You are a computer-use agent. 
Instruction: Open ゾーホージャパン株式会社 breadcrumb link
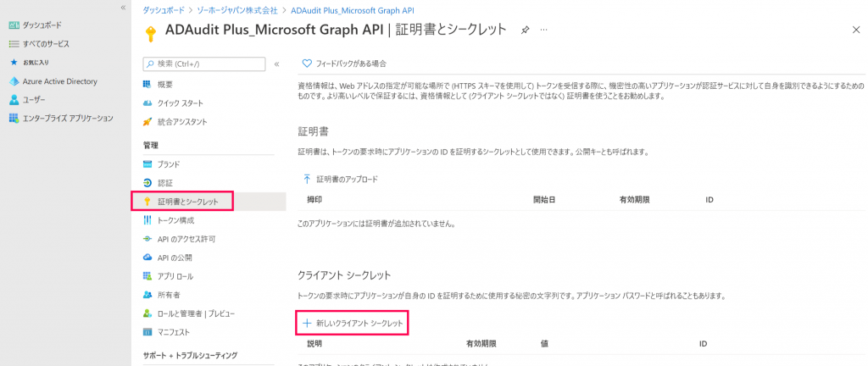237,10
